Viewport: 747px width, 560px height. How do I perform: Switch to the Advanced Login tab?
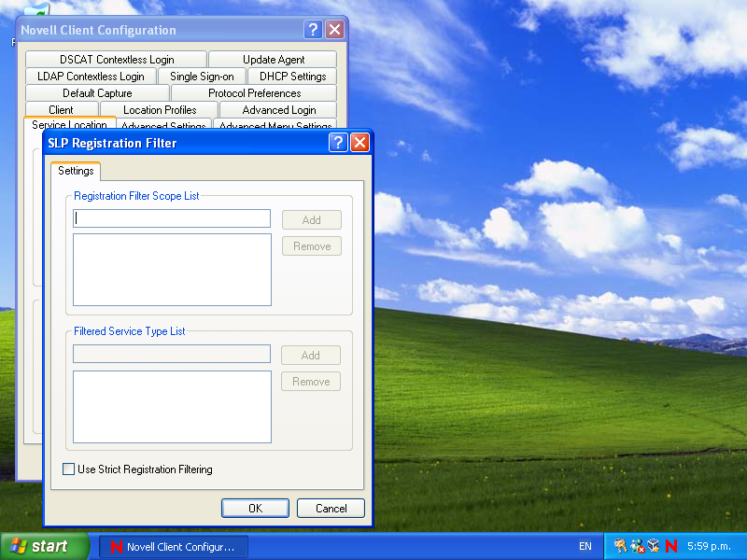[x=278, y=110]
